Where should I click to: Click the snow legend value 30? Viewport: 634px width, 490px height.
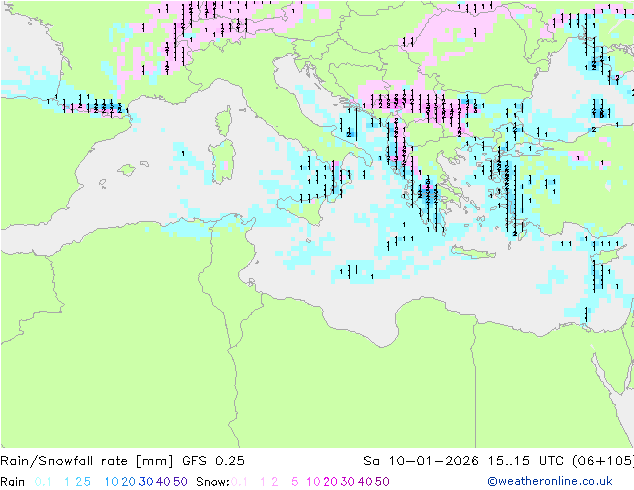pyautogui.click(x=348, y=482)
